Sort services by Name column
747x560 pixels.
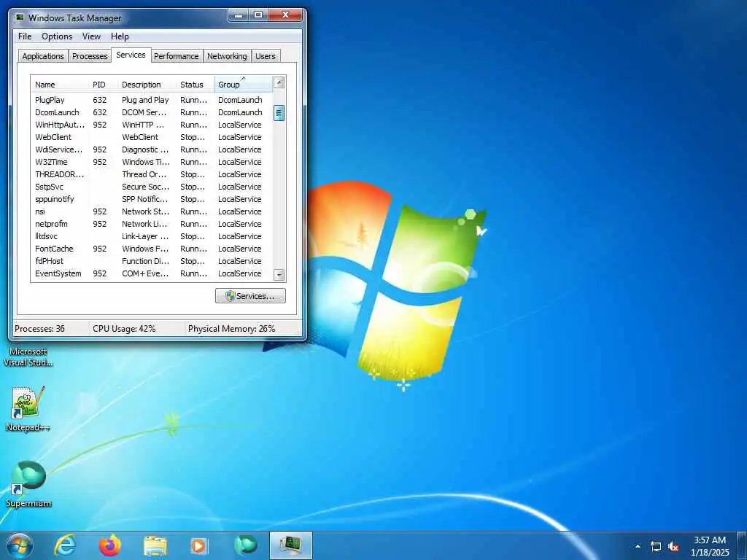click(x=60, y=85)
